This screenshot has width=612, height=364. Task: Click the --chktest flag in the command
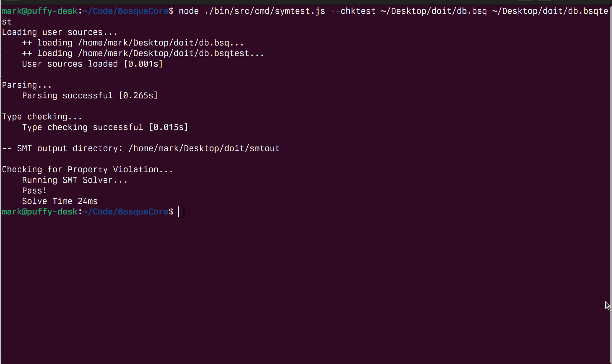[x=353, y=11]
